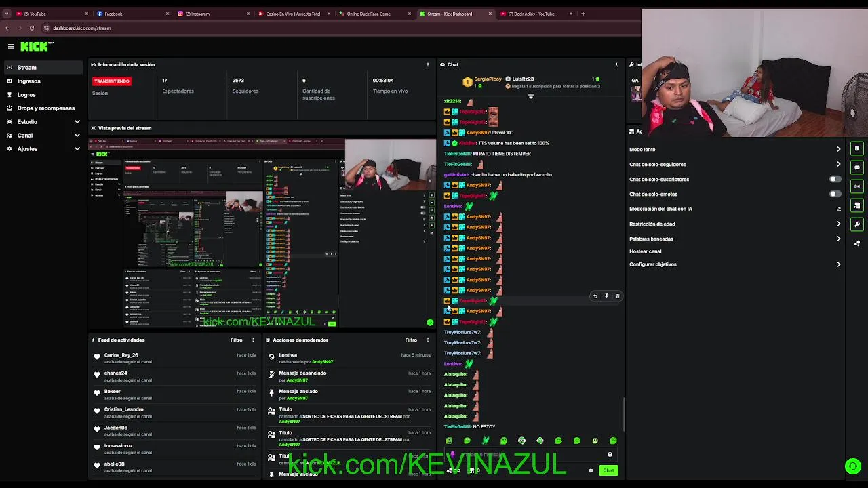Insert the last green quick emote

(x=613, y=441)
